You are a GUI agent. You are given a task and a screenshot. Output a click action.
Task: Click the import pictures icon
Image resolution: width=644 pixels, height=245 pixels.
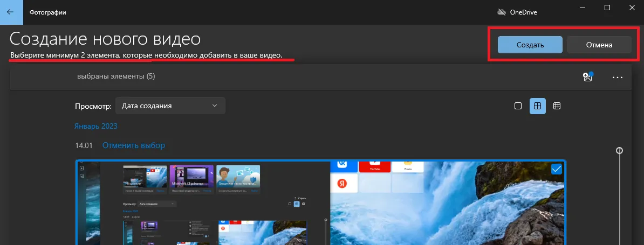(588, 76)
